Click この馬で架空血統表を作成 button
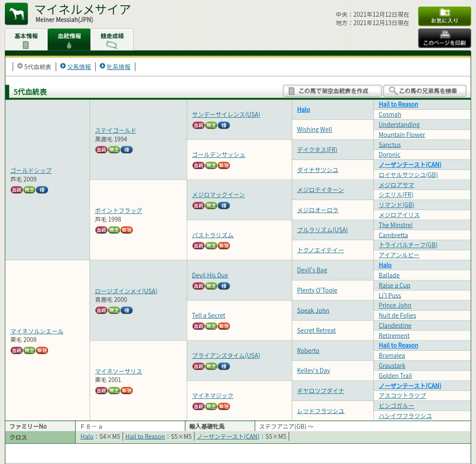This screenshot has width=476, height=464. (x=332, y=91)
